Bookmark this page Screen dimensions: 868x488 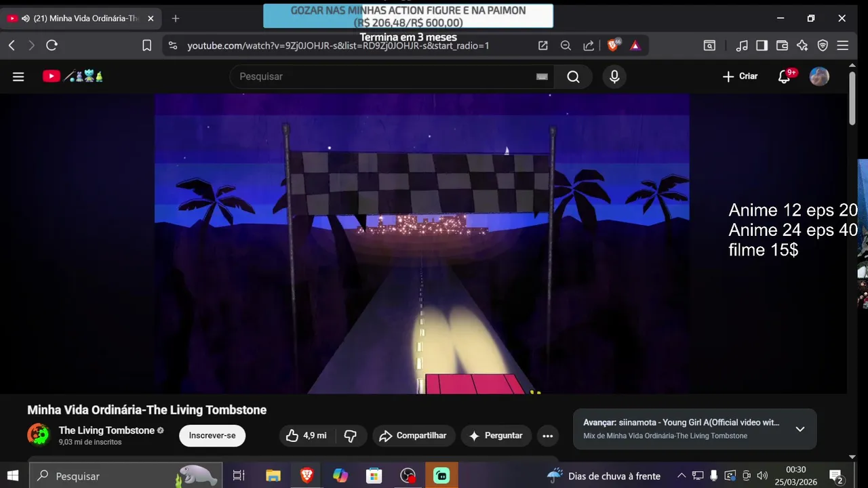146,45
